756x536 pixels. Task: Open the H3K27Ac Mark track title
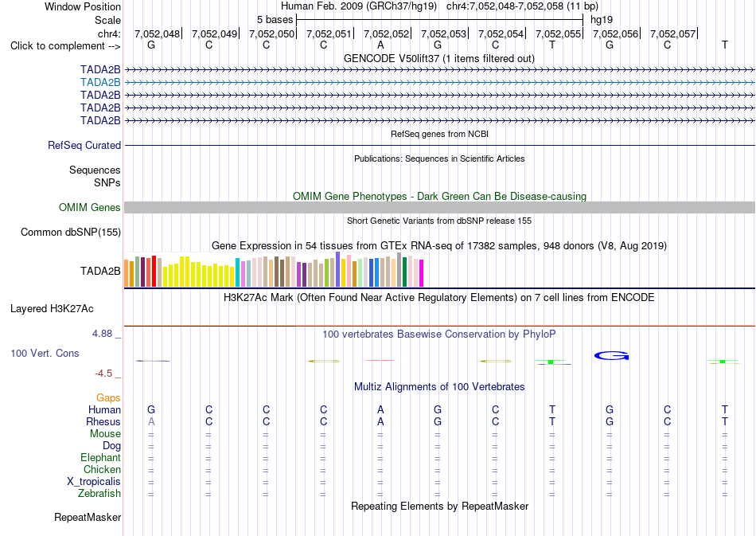[x=438, y=297]
